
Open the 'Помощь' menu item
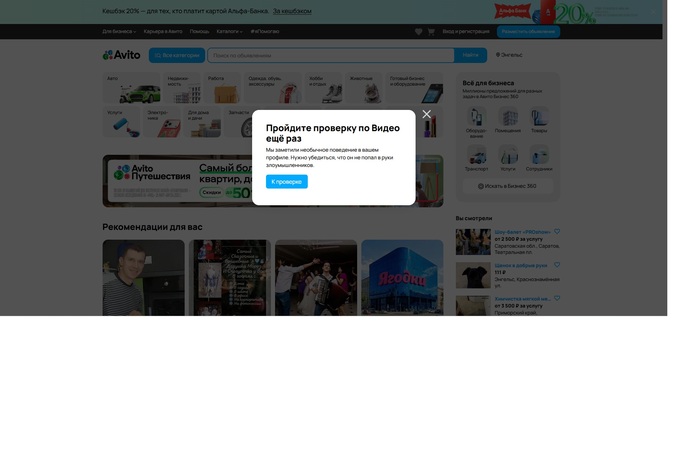(x=200, y=32)
